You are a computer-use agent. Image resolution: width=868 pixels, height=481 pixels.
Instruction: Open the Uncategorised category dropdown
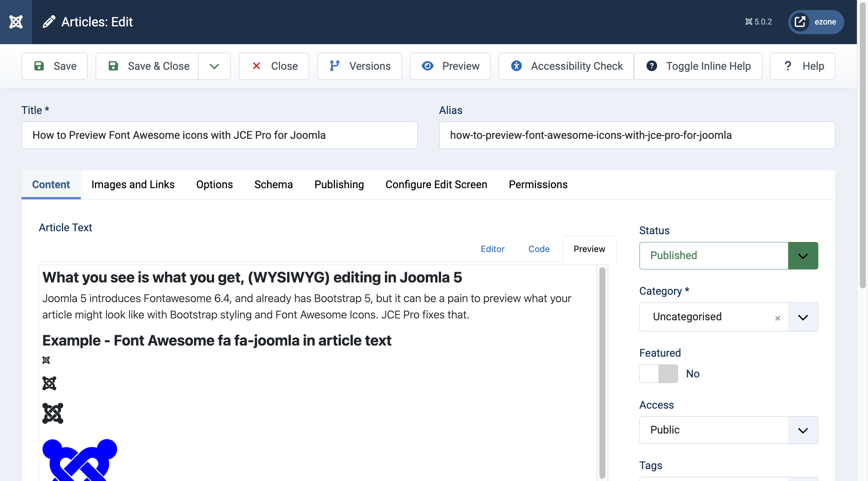[x=803, y=317]
